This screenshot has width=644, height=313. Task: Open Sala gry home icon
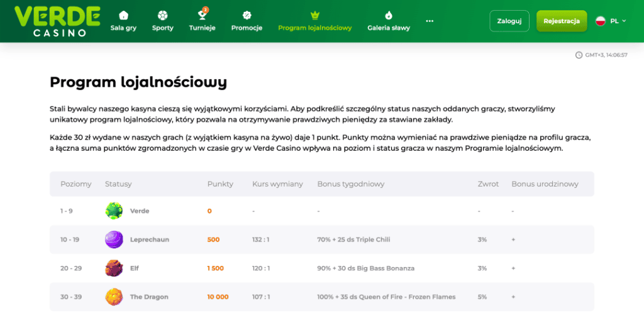tap(123, 15)
